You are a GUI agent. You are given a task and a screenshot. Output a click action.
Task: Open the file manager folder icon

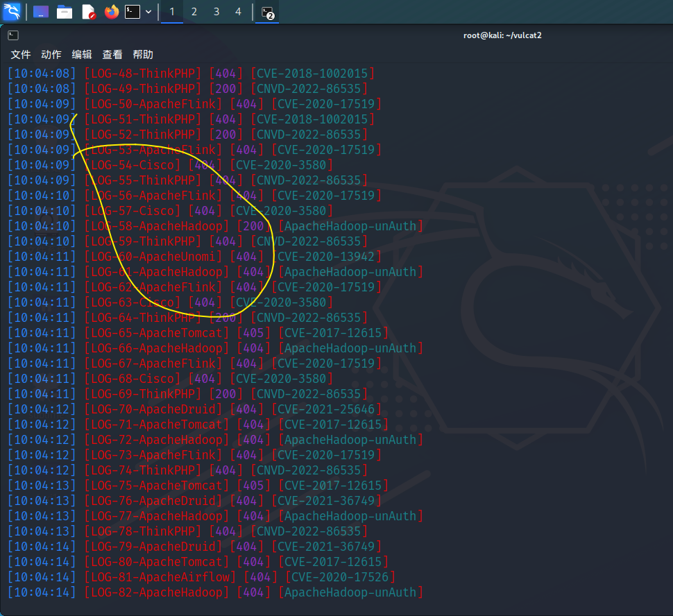65,12
